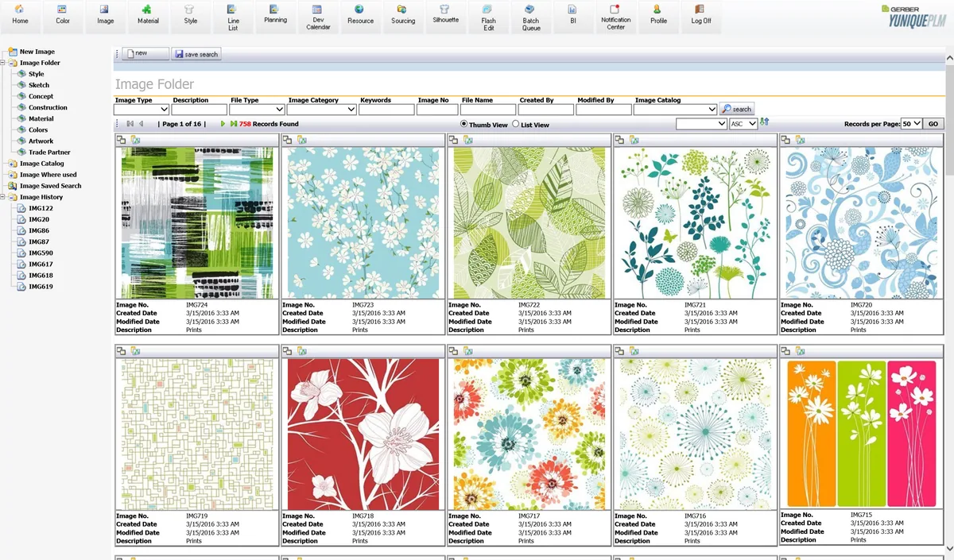Launch Flash Edit
Screen dimensions: 954x560
(x=488, y=17)
